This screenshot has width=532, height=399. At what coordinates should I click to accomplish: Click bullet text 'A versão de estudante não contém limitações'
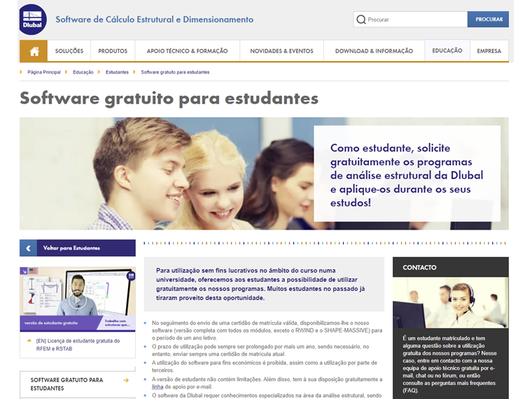267,383
